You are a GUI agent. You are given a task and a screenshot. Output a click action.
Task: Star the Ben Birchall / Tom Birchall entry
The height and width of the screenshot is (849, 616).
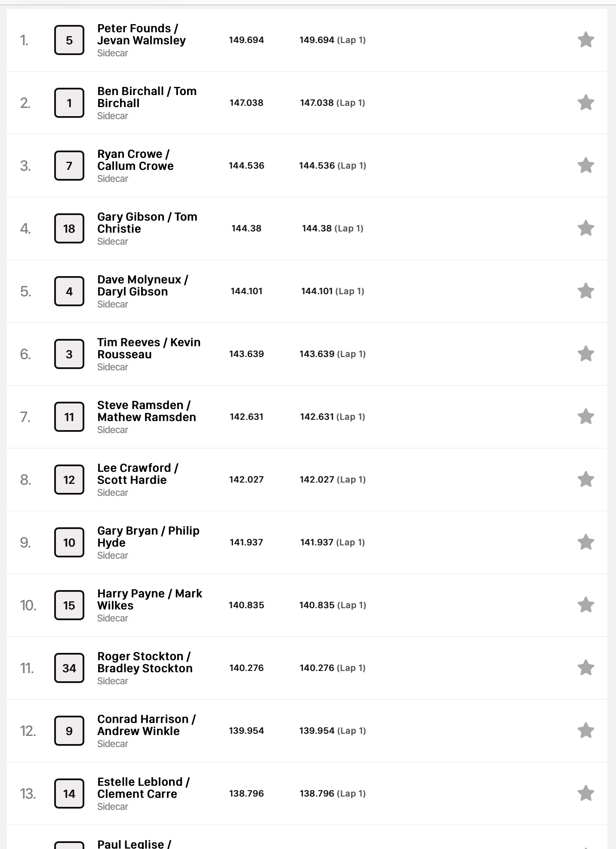pyautogui.click(x=585, y=103)
